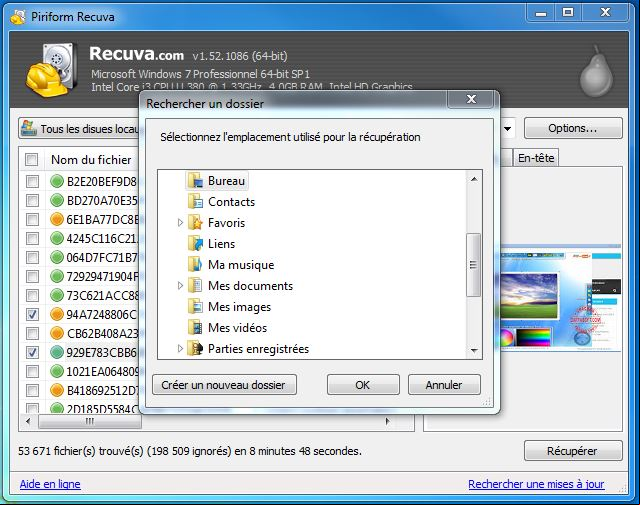Expand the Favoris folder node
Viewport: 640px width, 505px height.
click(180, 222)
